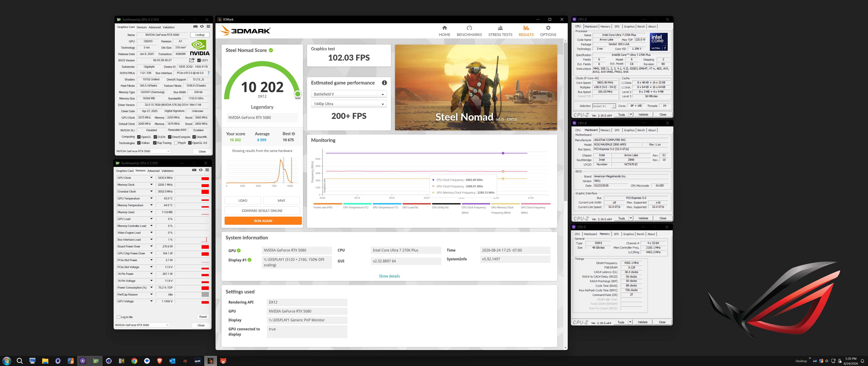Toggle the DirectML checkbox

(194, 137)
